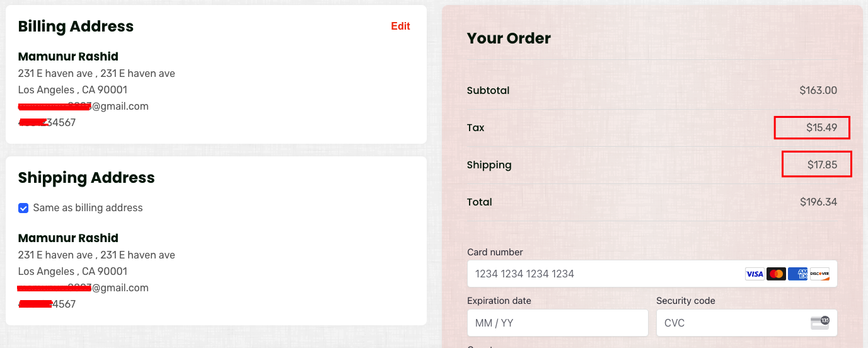Click the Discover card icon
This screenshot has width=868, height=348.
pos(819,274)
